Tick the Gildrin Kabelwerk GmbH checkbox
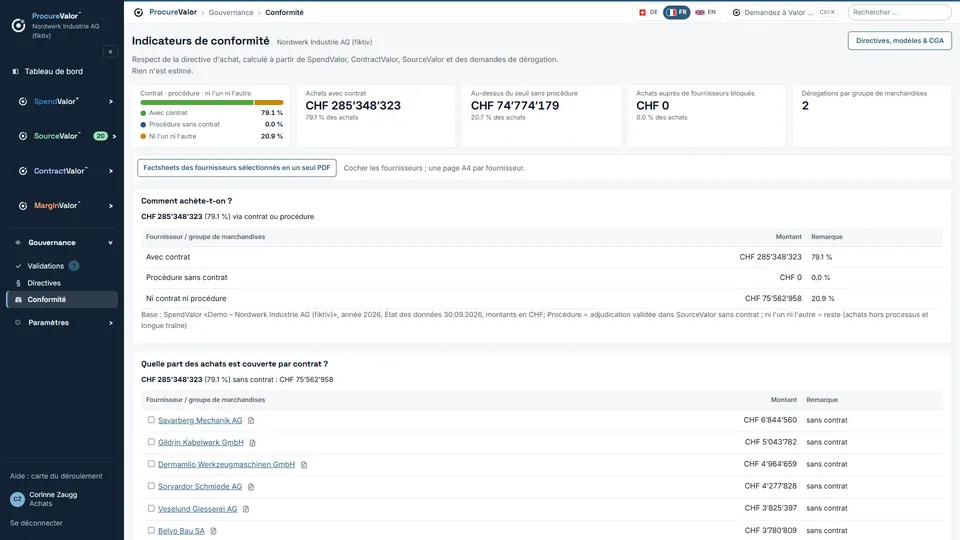Image resolution: width=960 pixels, height=540 pixels. (x=151, y=442)
